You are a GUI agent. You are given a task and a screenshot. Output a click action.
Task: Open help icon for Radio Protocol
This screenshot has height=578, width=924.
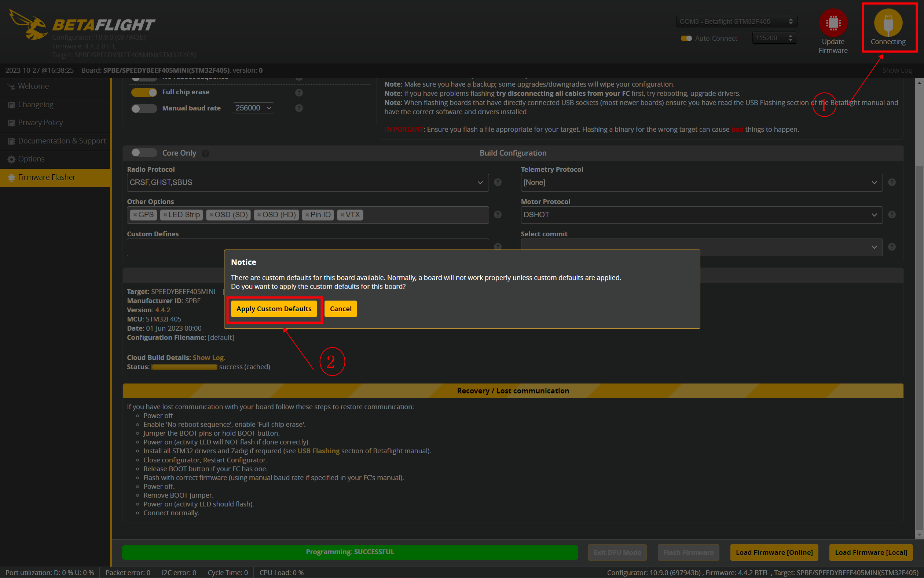498,182
